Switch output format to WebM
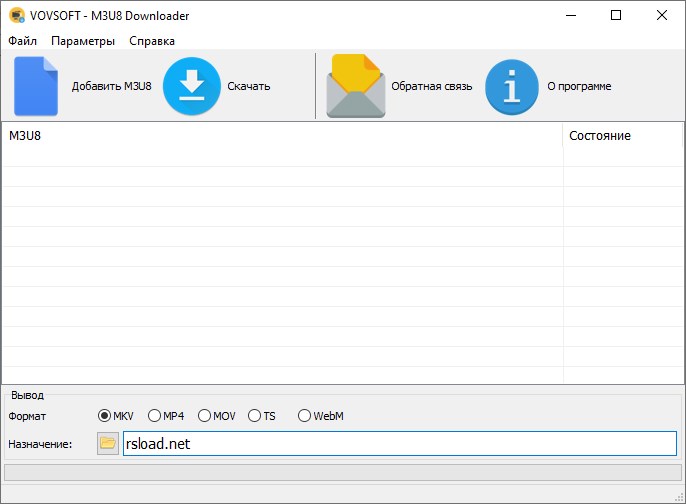Image resolution: width=686 pixels, height=504 pixels. (x=305, y=416)
